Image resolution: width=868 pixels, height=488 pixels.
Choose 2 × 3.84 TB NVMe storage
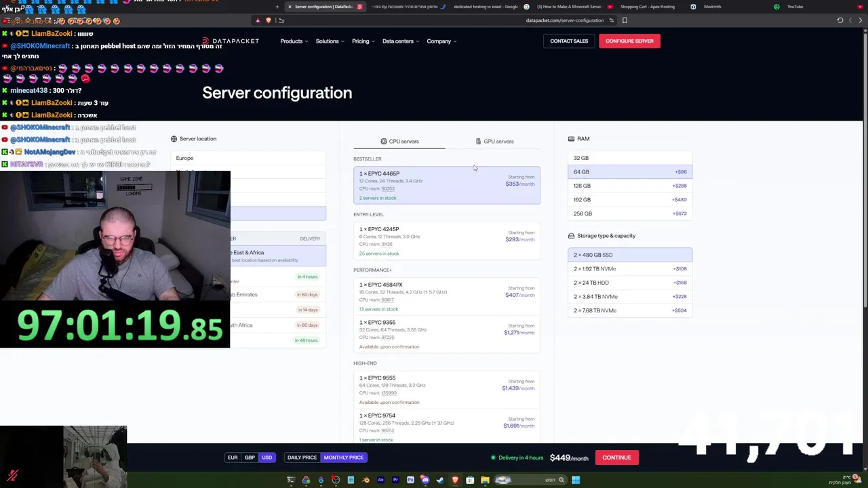[x=630, y=297]
